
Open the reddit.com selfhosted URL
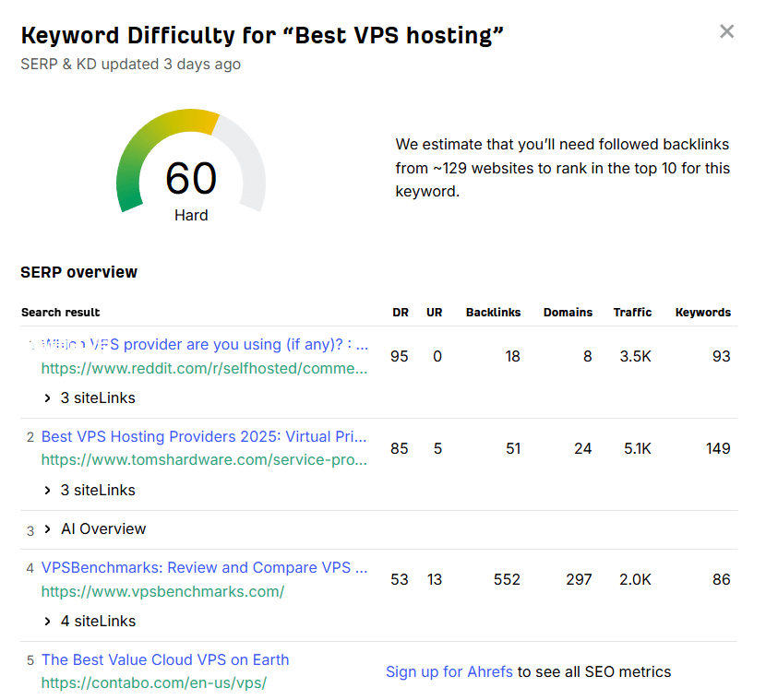coord(204,369)
